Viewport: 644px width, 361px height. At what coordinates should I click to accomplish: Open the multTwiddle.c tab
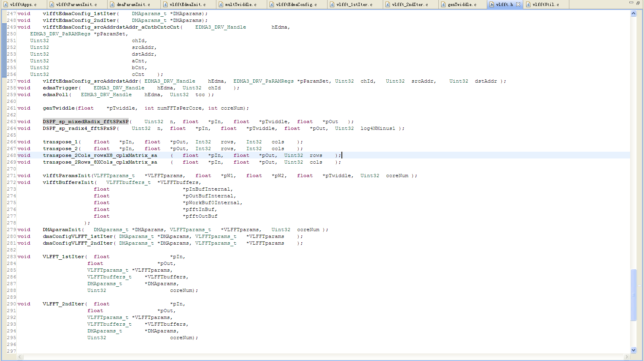pos(241,4)
